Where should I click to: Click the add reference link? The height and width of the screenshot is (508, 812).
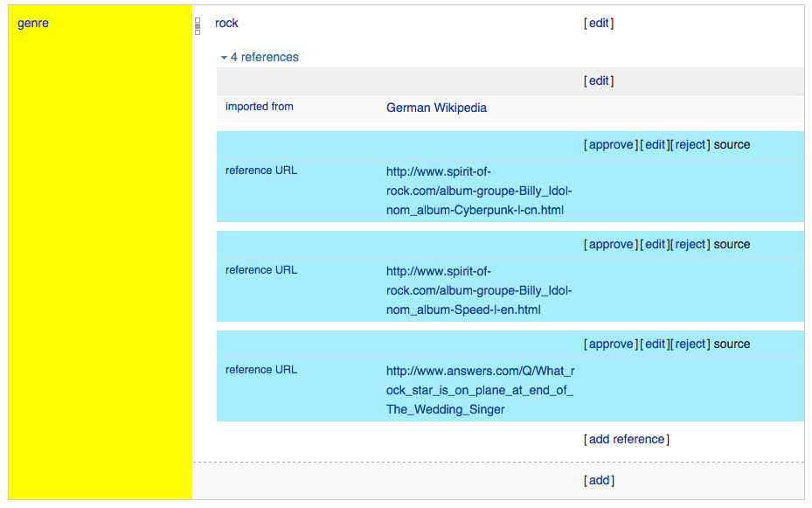coord(626,440)
